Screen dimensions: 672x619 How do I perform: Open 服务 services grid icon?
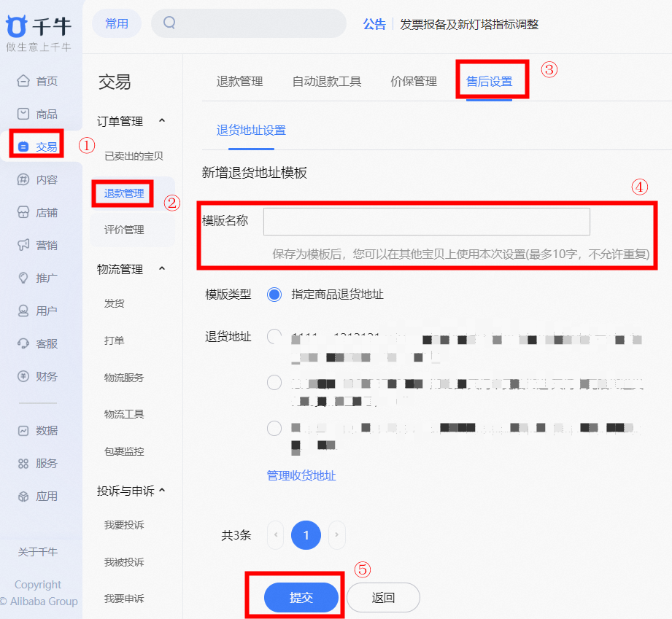point(23,464)
